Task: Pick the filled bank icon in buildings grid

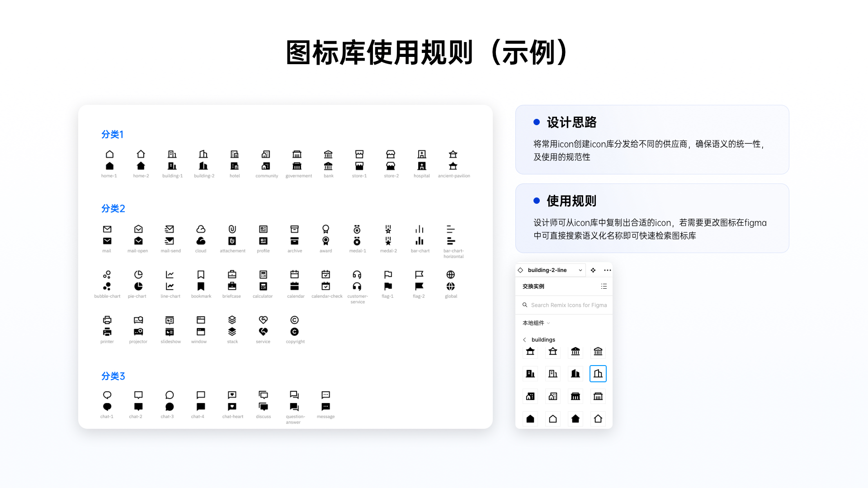Action: click(x=575, y=352)
